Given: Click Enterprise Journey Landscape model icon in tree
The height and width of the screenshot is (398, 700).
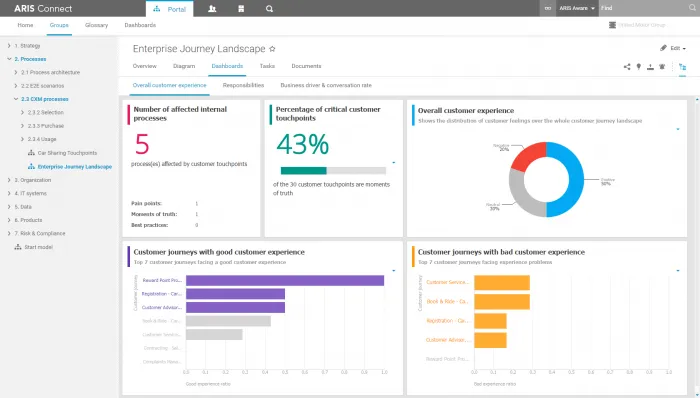Looking at the screenshot, I should point(31,166).
